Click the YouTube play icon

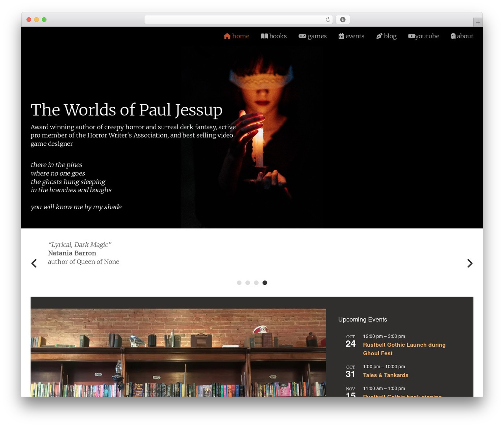411,36
